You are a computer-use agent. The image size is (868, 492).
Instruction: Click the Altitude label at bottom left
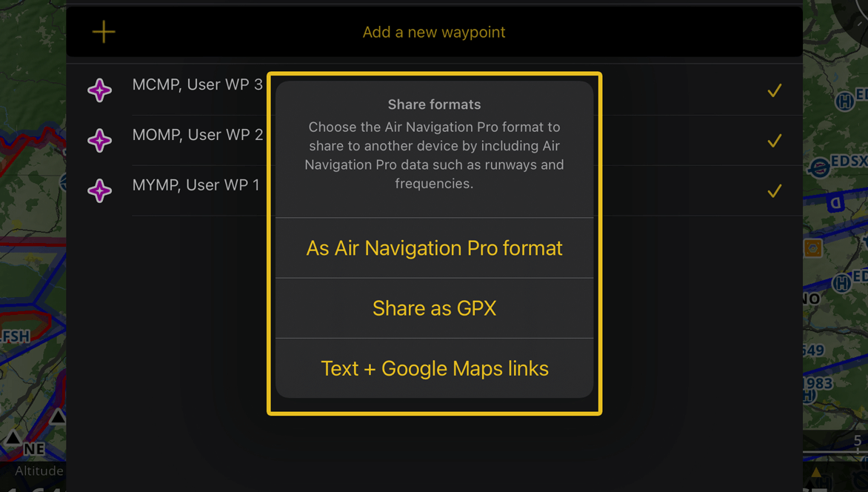click(39, 471)
